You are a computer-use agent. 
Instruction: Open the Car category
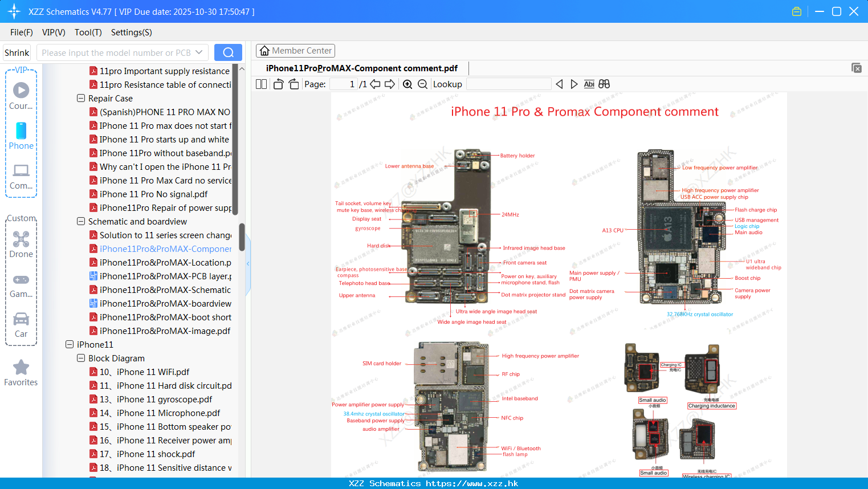click(x=21, y=325)
